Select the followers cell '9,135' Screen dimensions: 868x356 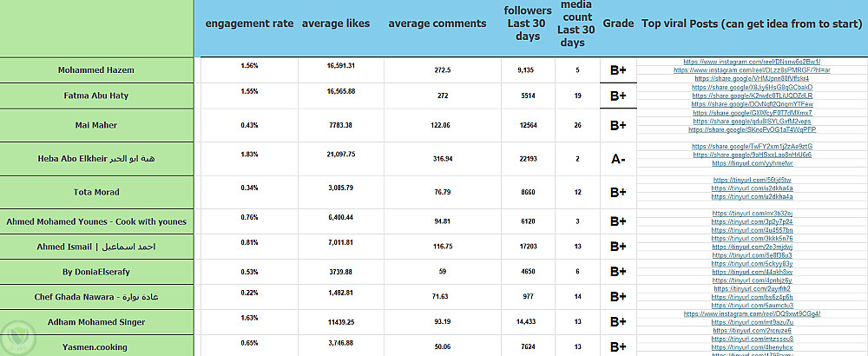pyautogui.click(x=526, y=70)
